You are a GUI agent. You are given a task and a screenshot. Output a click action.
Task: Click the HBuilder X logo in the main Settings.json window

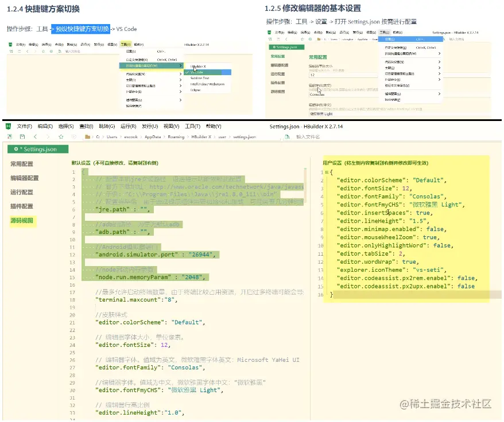[9, 126]
